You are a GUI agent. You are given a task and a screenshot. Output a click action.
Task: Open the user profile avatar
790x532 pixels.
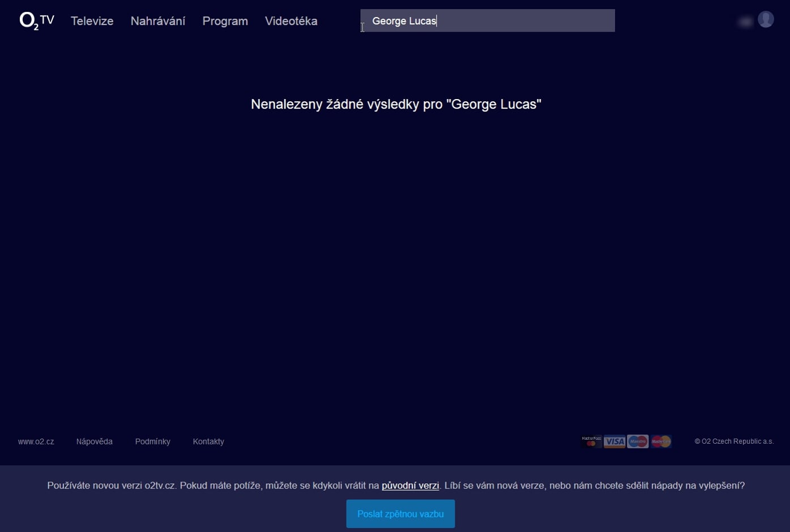click(766, 20)
